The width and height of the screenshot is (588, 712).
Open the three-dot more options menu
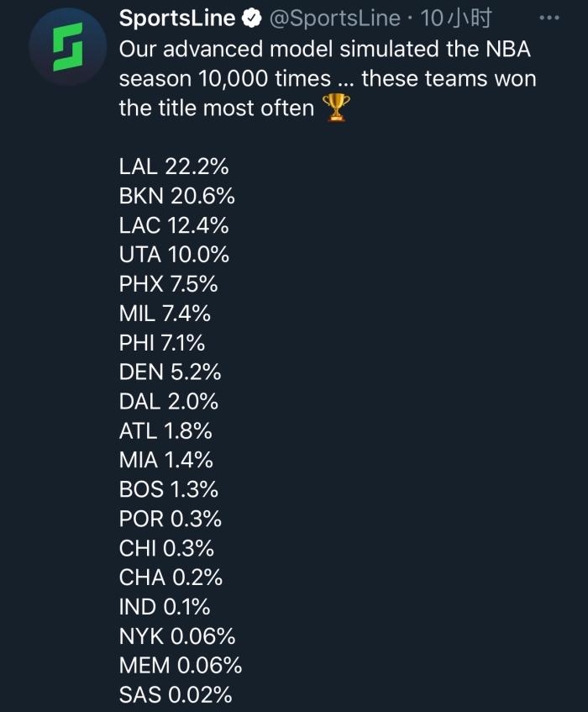(548, 18)
